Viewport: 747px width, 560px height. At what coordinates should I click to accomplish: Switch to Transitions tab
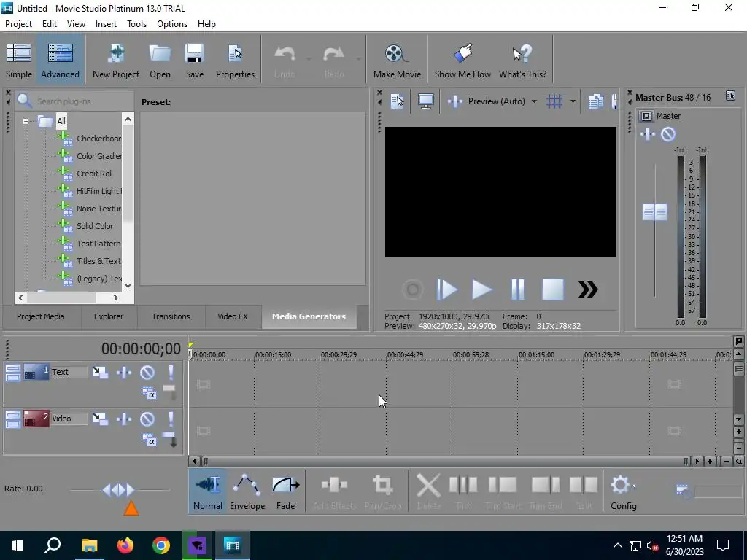click(x=171, y=316)
